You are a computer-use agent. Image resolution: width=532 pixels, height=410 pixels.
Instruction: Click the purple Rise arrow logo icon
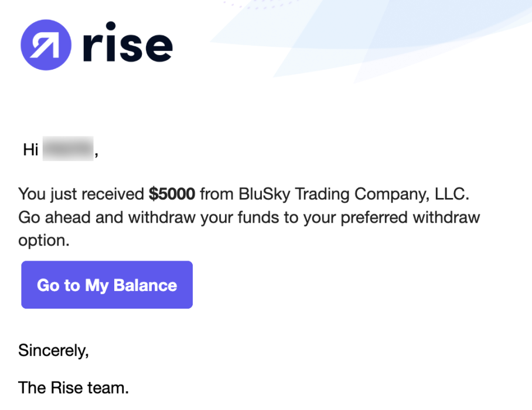tap(46, 45)
